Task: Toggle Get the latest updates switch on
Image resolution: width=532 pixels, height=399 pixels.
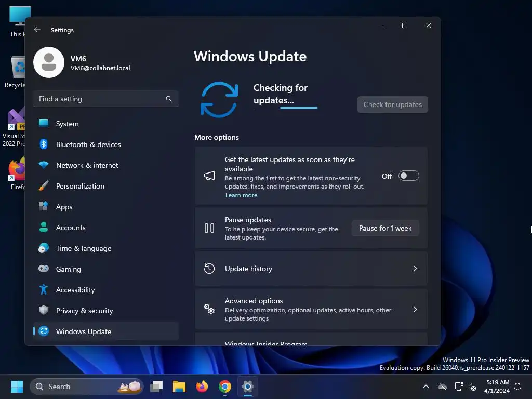Action: [x=408, y=176]
